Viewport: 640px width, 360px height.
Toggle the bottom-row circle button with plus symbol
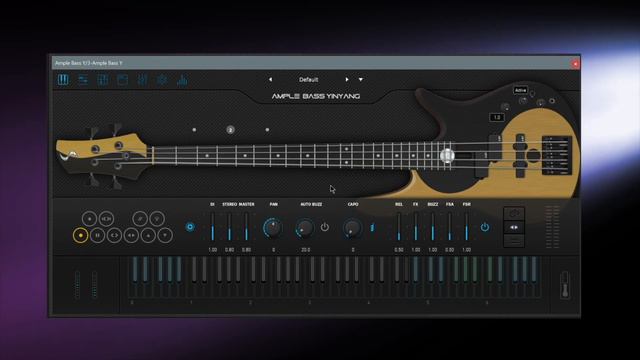pyautogui.click(x=148, y=236)
